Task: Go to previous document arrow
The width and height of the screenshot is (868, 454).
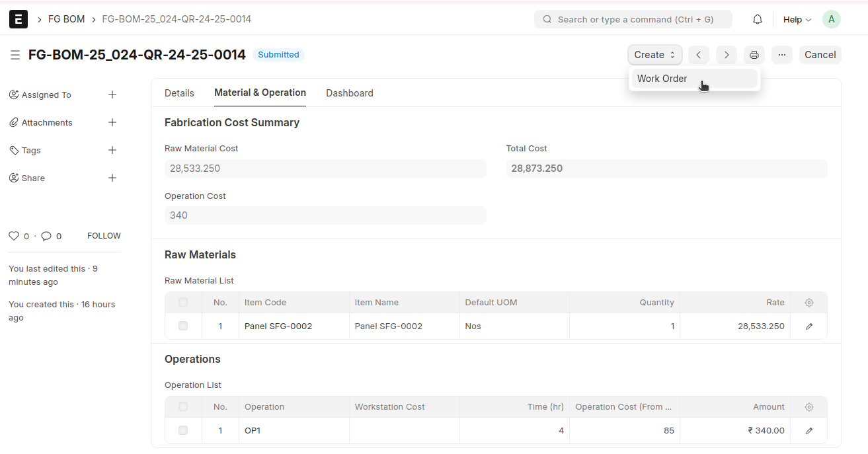Action: tap(699, 55)
